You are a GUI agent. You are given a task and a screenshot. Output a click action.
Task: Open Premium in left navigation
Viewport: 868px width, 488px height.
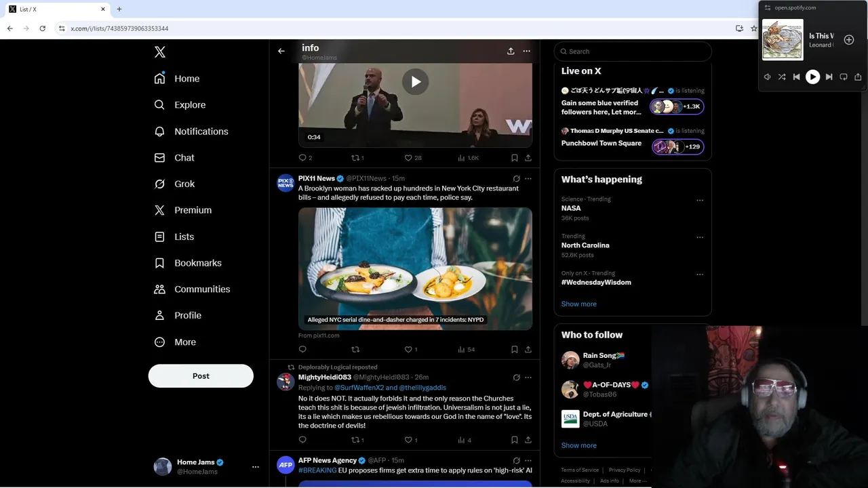(x=183, y=210)
